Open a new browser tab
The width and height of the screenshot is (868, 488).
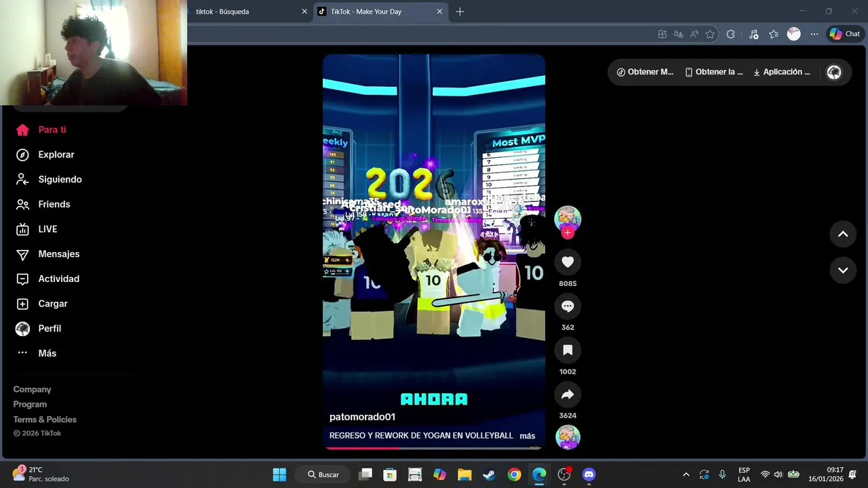tap(460, 12)
